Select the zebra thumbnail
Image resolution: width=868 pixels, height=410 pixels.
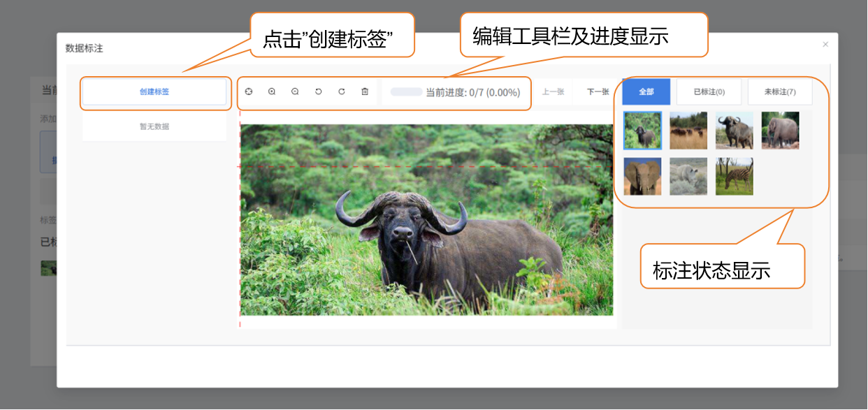(x=734, y=176)
